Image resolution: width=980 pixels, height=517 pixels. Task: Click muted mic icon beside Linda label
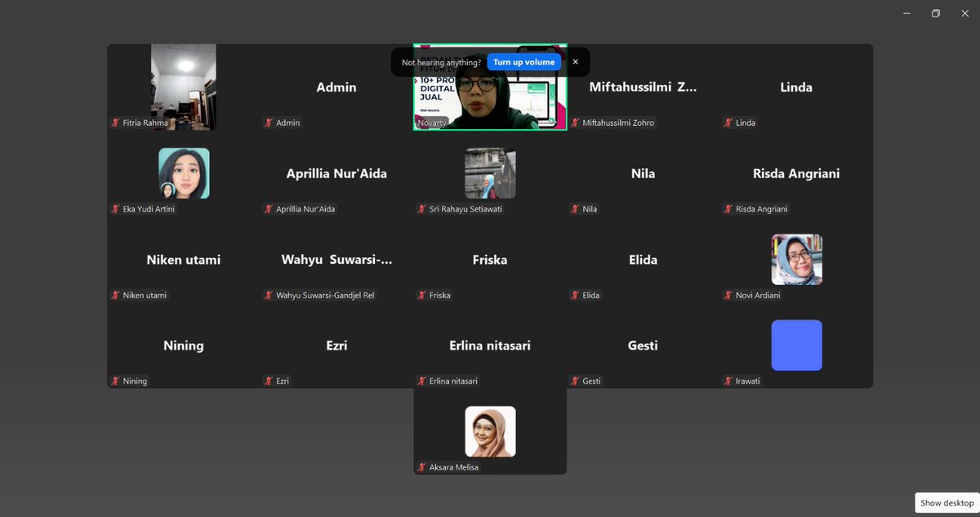728,123
